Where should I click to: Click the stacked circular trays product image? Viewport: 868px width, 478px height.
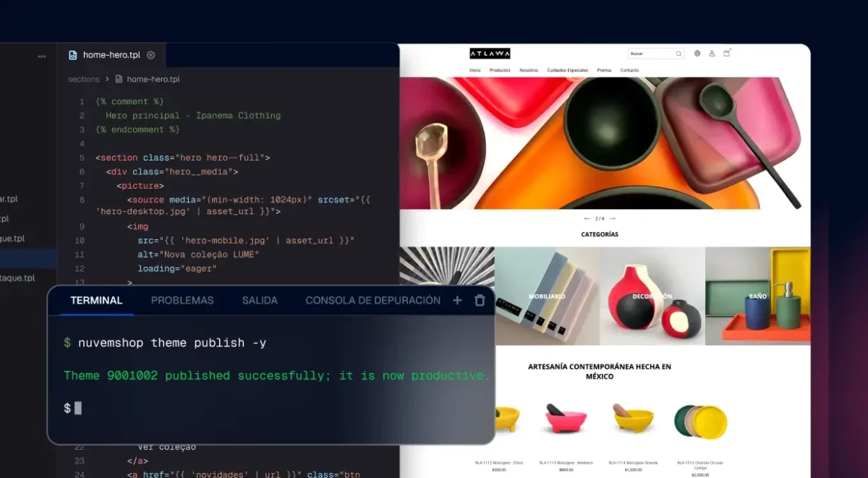click(x=700, y=421)
